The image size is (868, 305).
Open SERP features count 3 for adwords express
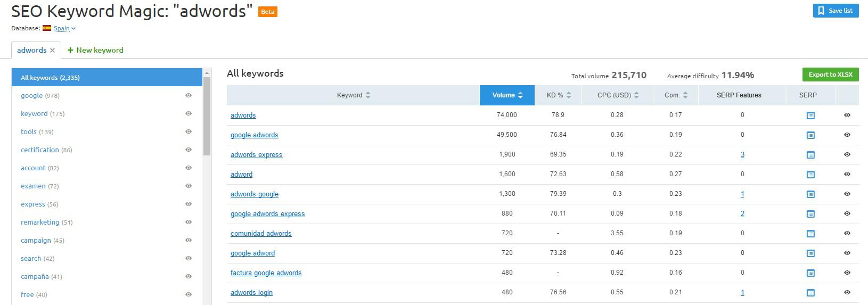pyautogui.click(x=742, y=155)
